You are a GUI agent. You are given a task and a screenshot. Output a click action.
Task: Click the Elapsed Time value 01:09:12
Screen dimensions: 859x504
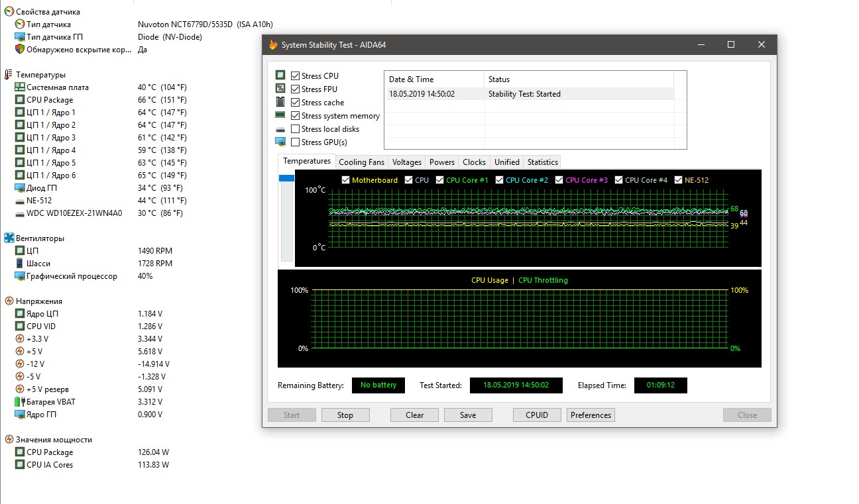pos(661,385)
